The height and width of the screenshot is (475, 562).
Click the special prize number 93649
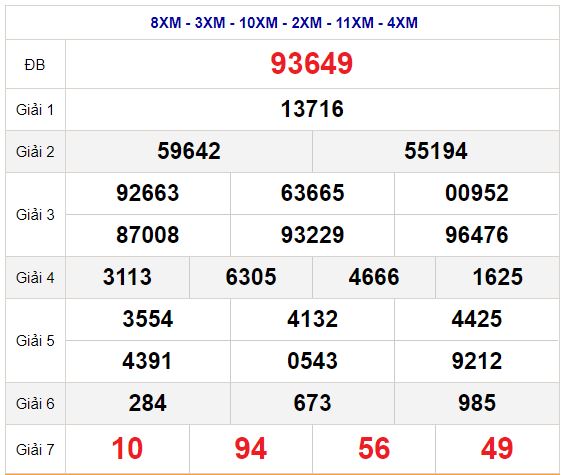[311, 63]
